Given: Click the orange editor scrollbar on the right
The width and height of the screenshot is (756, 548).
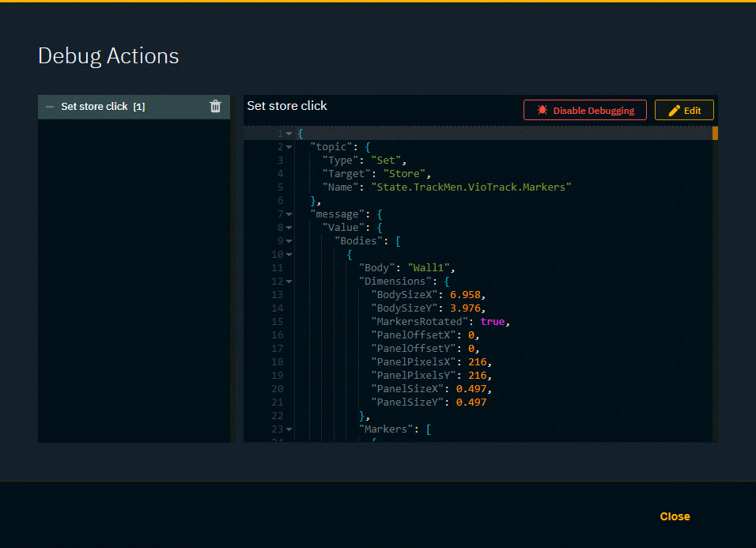Looking at the screenshot, I should 714,134.
